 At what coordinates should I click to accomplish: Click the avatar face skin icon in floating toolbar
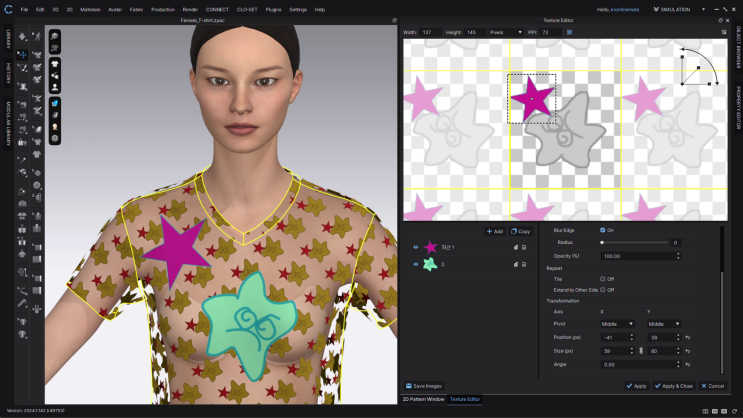[x=54, y=127]
